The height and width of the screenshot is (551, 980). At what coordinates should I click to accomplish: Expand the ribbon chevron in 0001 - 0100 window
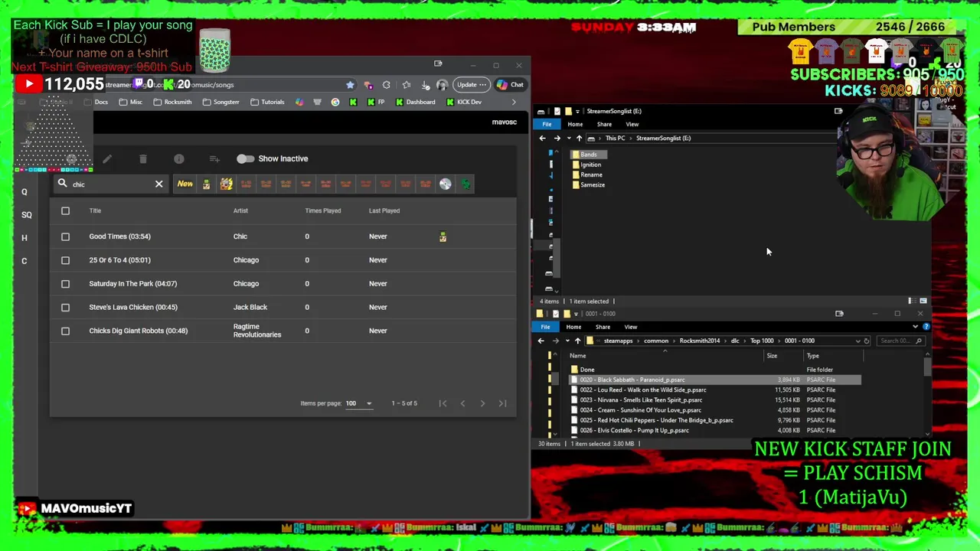pos(915,327)
